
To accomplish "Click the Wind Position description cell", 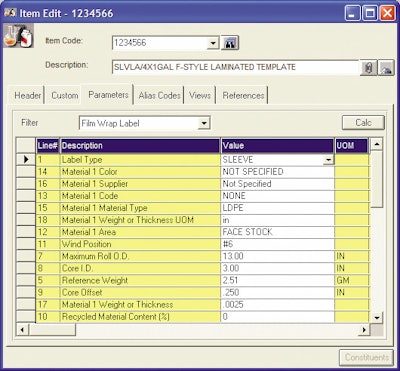I will coord(140,244).
